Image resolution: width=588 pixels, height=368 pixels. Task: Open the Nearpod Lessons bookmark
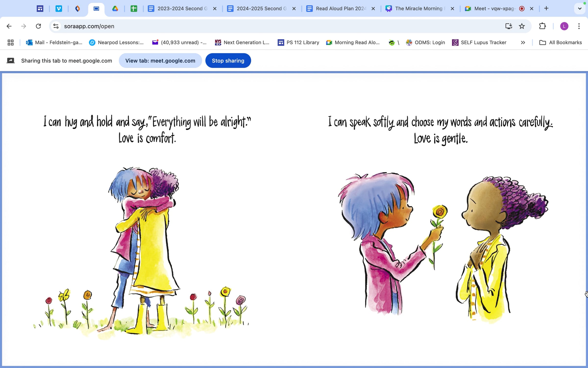pyautogui.click(x=116, y=42)
